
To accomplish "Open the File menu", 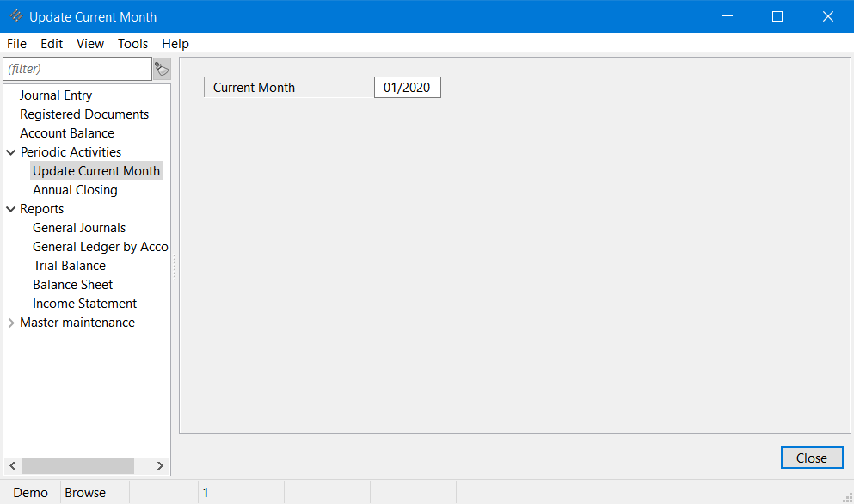I will [x=16, y=44].
